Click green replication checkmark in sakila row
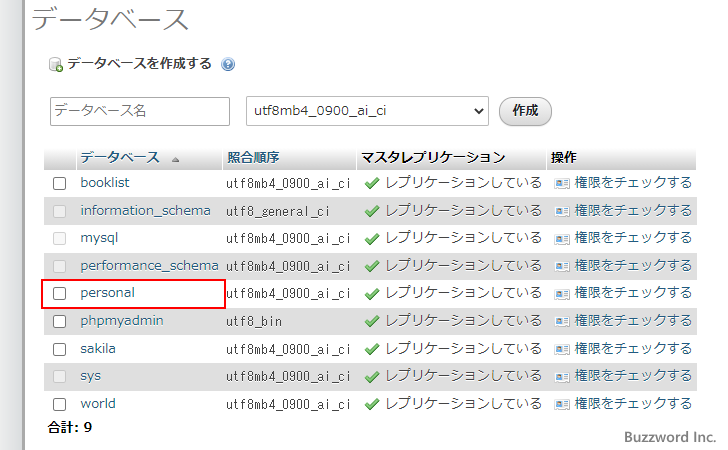The image size is (728, 450). pos(371,349)
